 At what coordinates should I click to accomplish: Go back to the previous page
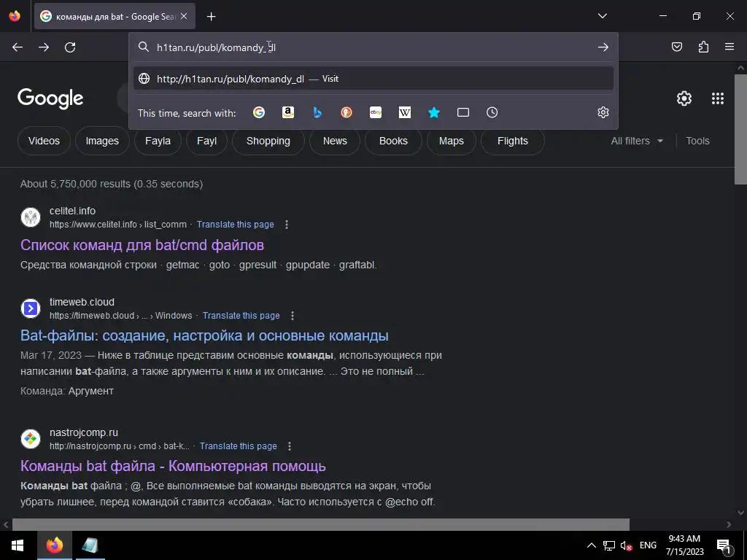click(x=18, y=47)
